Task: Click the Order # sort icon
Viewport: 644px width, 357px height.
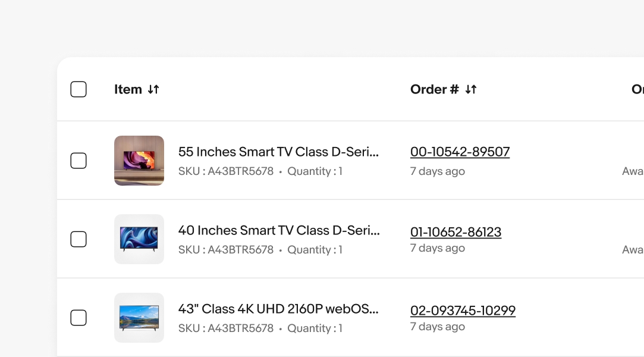Action: tap(470, 89)
